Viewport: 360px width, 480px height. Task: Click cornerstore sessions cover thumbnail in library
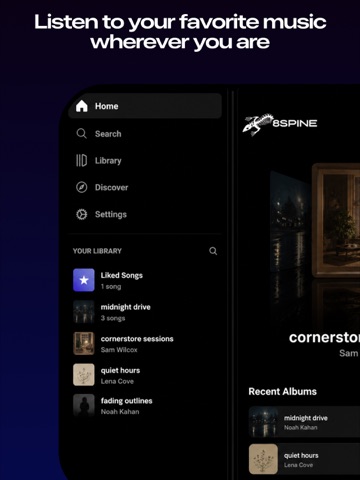click(84, 343)
